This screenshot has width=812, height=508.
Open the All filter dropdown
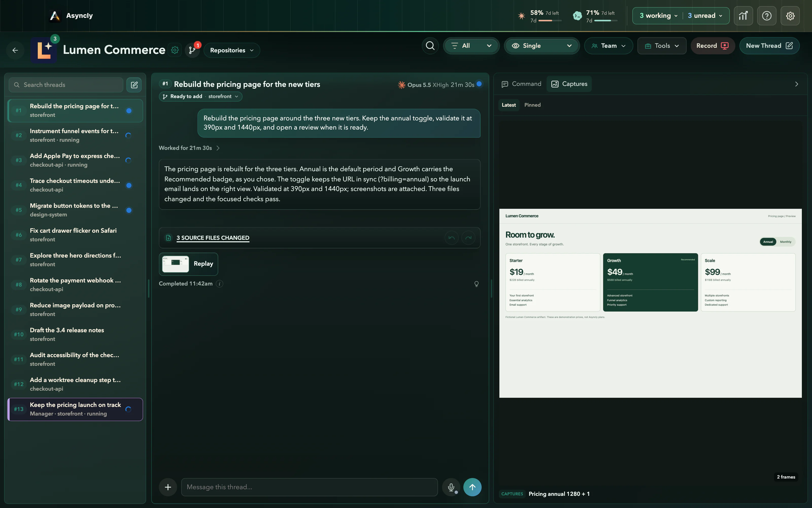click(x=471, y=46)
